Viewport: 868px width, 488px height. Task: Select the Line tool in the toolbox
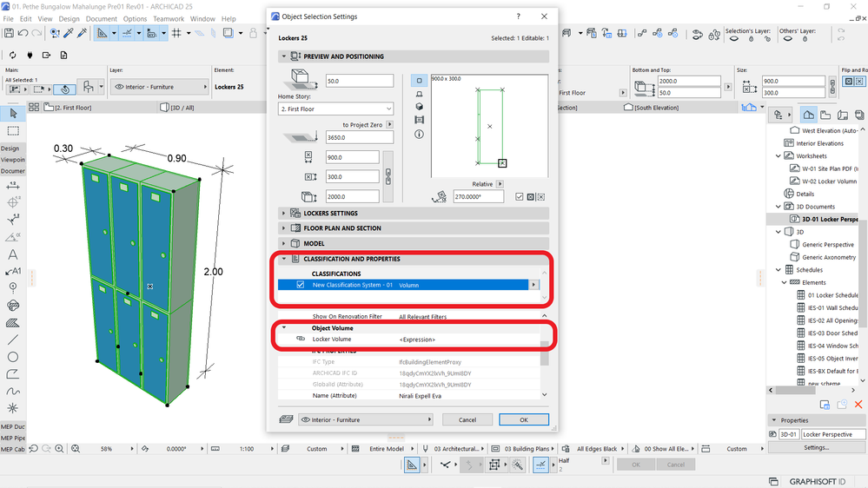pyautogui.click(x=13, y=340)
